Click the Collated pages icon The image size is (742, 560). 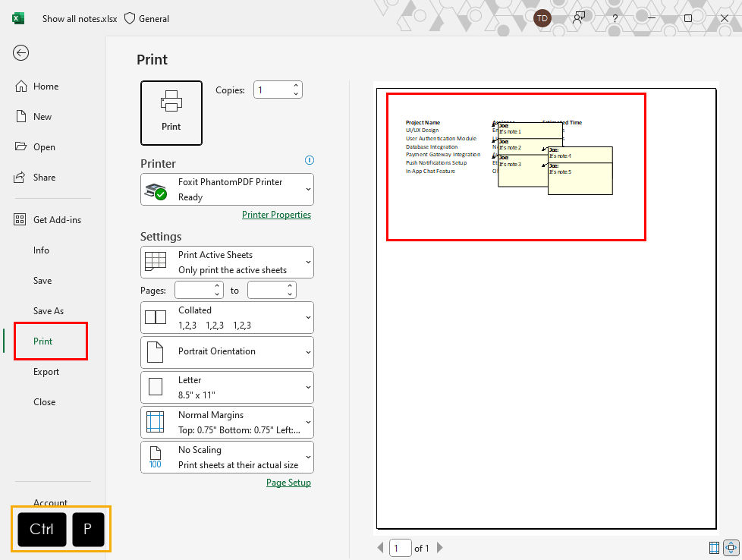(x=156, y=317)
